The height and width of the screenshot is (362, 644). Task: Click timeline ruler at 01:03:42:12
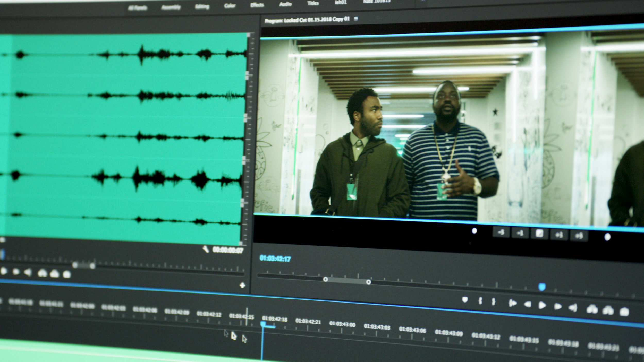(x=209, y=314)
